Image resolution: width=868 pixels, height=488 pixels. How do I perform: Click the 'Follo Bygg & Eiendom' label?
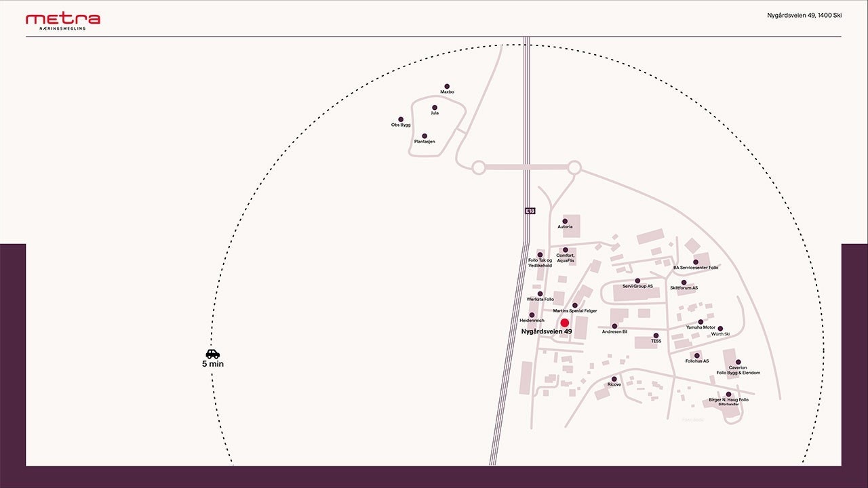point(738,373)
